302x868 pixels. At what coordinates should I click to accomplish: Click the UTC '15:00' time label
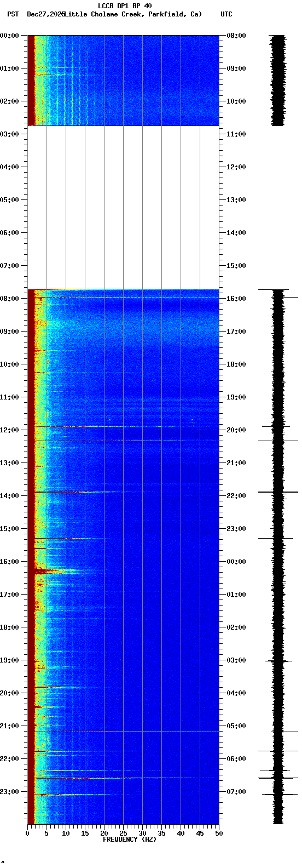(236, 266)
